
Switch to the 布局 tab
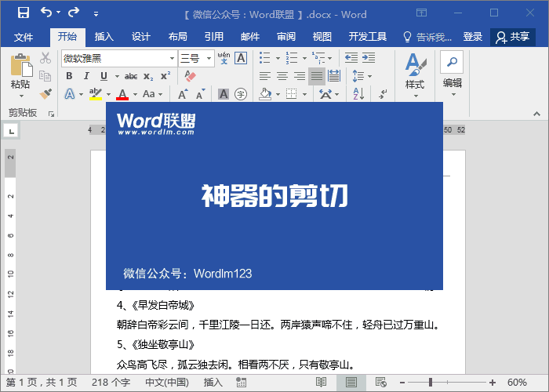click(x=177, y=36)
